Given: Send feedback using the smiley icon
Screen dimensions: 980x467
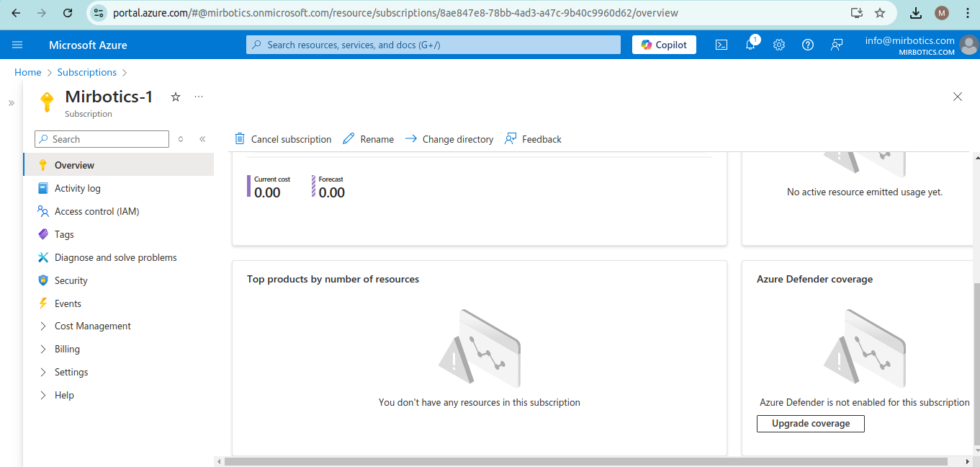Looking at the screenshot, I should point(836,45).
